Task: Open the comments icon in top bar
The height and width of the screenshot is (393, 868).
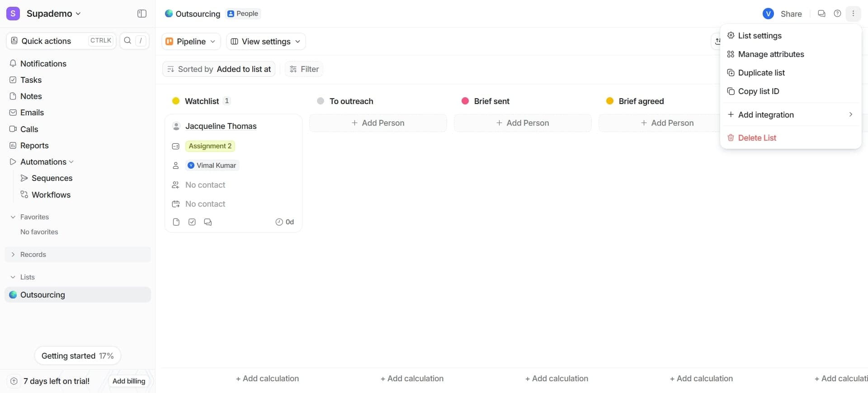Action: pyautogui.click(x=821, y=14)
